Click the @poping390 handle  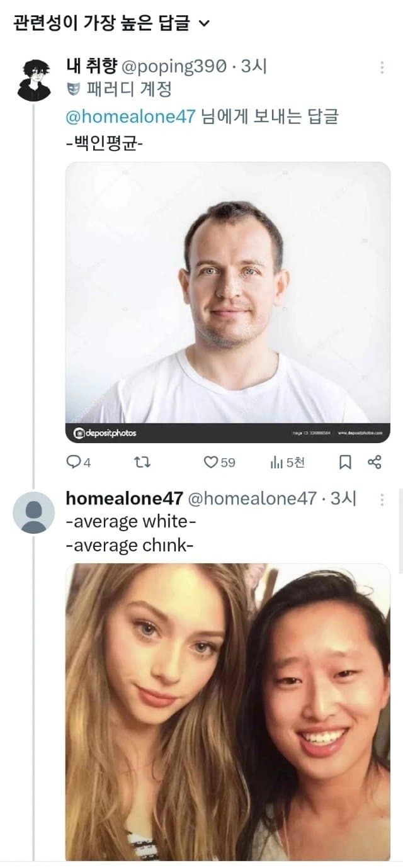click(169, 66)
